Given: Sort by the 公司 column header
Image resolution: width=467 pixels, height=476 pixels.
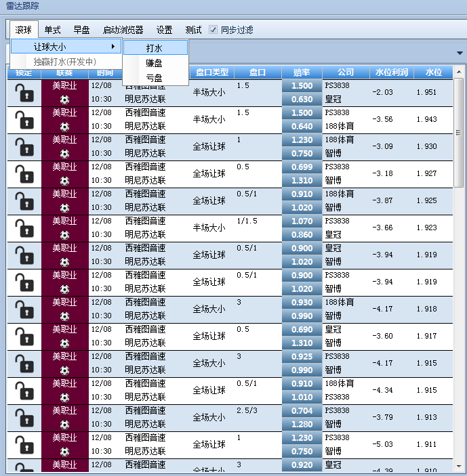Looking at the screenshot, I should [346, 72].
